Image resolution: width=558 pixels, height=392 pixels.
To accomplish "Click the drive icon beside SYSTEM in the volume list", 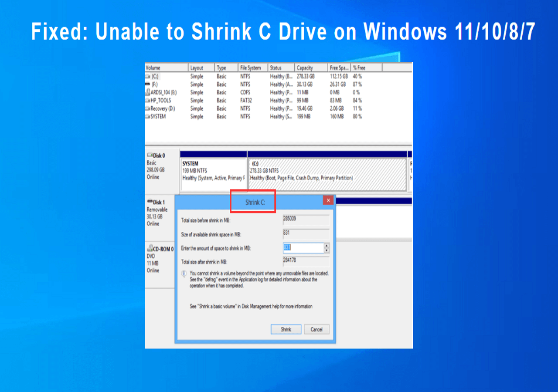I will pos(148,116).
